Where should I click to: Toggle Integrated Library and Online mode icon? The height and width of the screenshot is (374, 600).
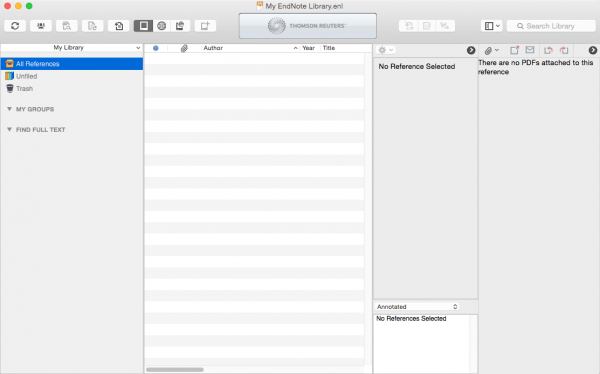(x=180, y=26)
